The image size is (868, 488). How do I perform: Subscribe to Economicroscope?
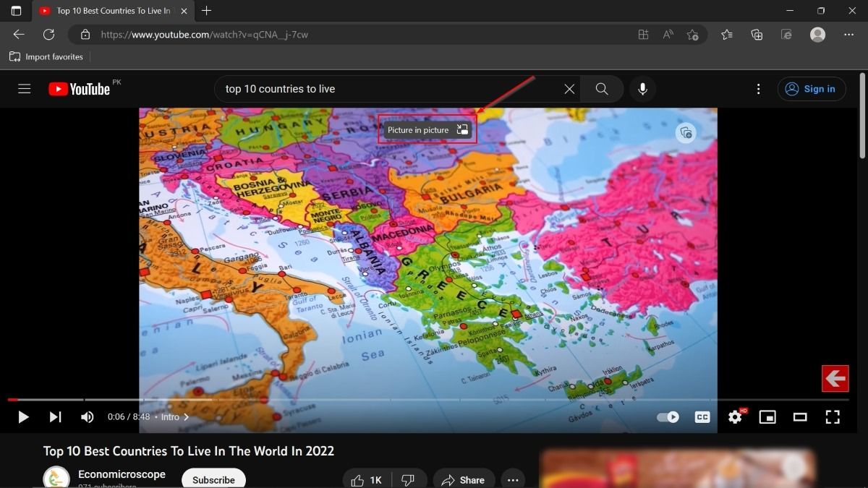pos(213,479)
